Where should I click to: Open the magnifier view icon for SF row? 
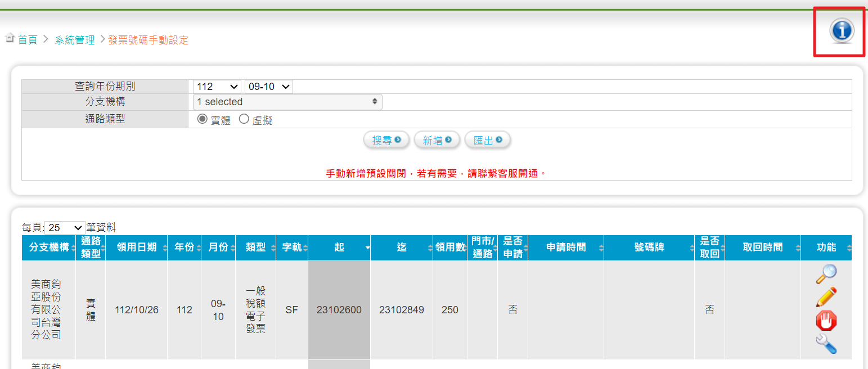tap(826, 273)
